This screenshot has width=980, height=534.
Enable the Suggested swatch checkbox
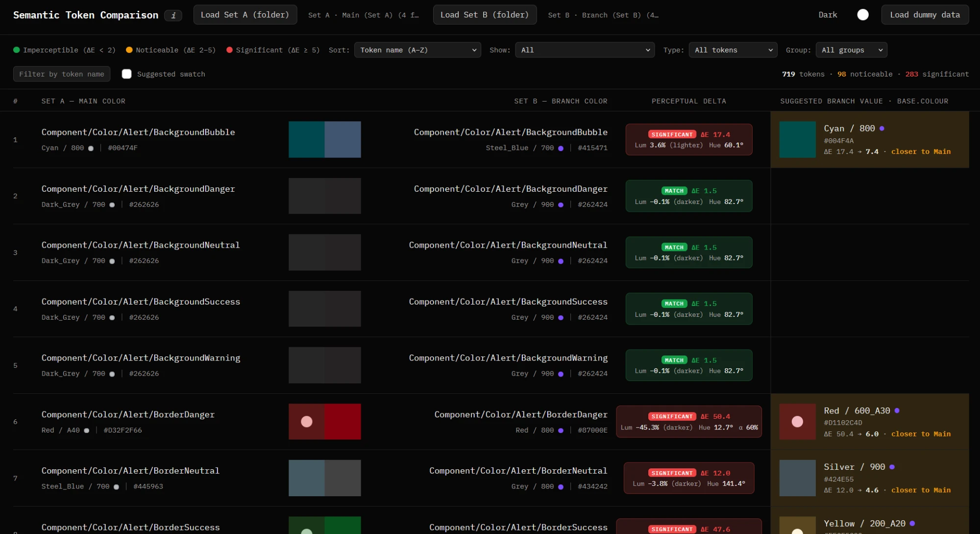coord(126,74)
